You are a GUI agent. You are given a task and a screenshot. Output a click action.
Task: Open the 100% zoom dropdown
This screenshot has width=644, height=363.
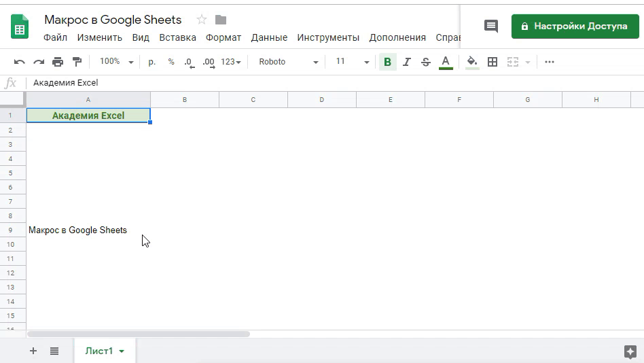click(117, 62)
